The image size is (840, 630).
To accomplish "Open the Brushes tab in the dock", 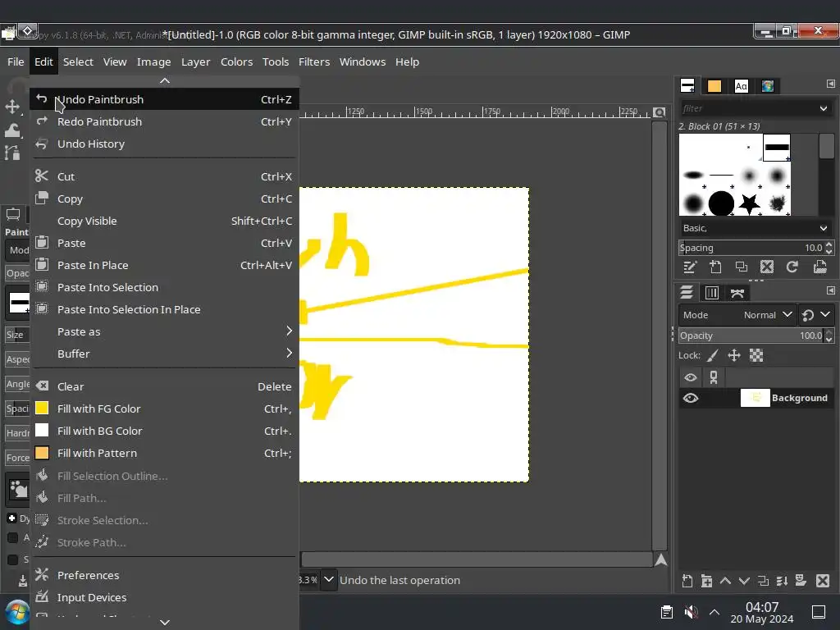I will (x=687, y=85).
